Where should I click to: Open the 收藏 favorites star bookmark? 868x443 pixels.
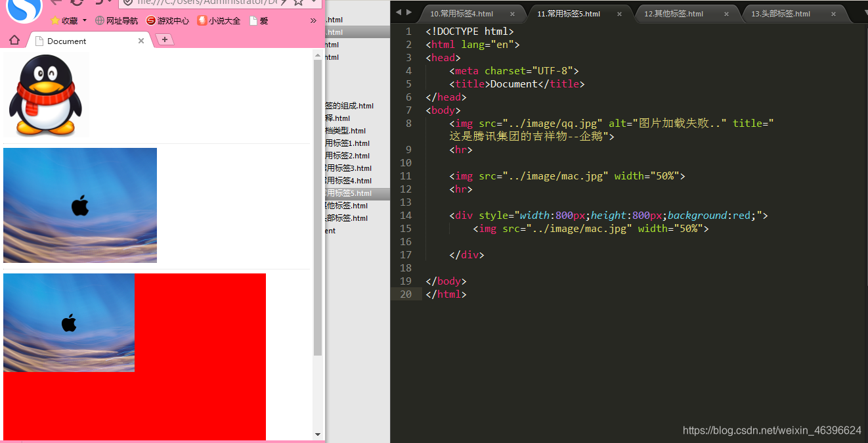tap(64, 20)
